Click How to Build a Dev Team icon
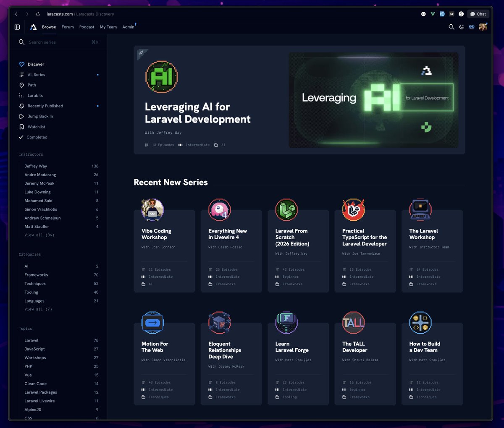The width and height of the screenshot is (504, 428). (420, 323)
